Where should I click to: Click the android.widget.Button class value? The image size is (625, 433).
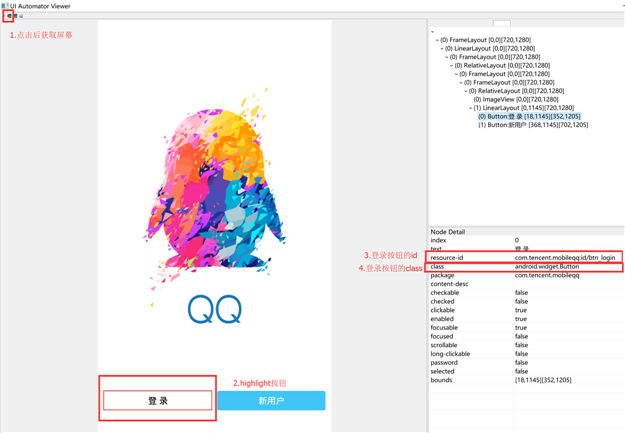tap(547, 266)
